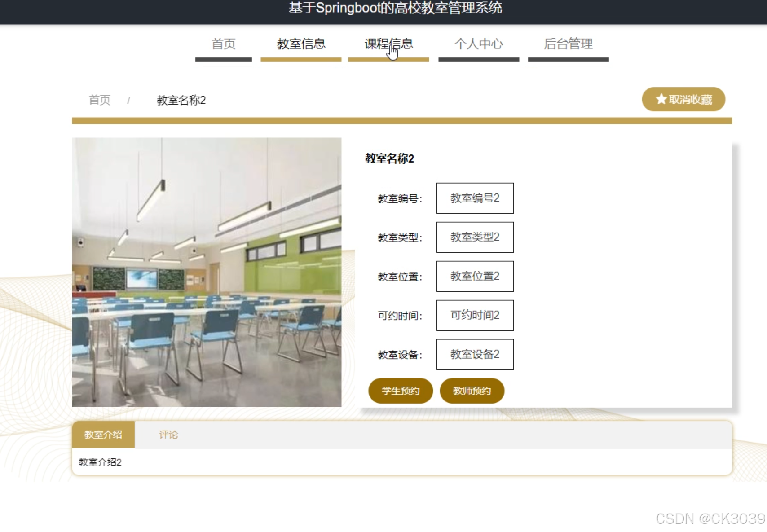Switch to the 教室信息 section

[x=301, y=44]
